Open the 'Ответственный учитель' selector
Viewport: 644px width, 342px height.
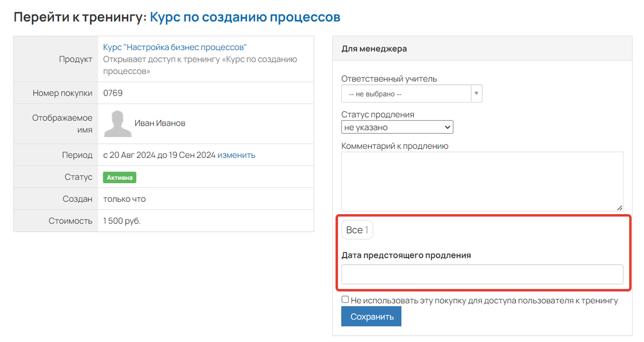405,93
